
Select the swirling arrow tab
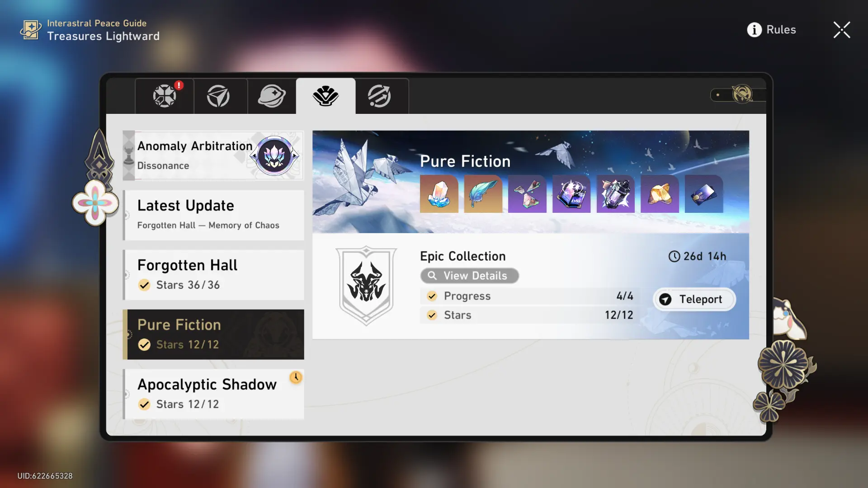pyautogui.click(x=380, y=96)
